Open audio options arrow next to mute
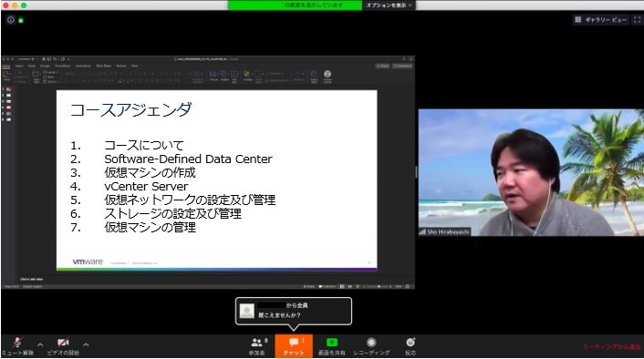 tap(40, 345)
